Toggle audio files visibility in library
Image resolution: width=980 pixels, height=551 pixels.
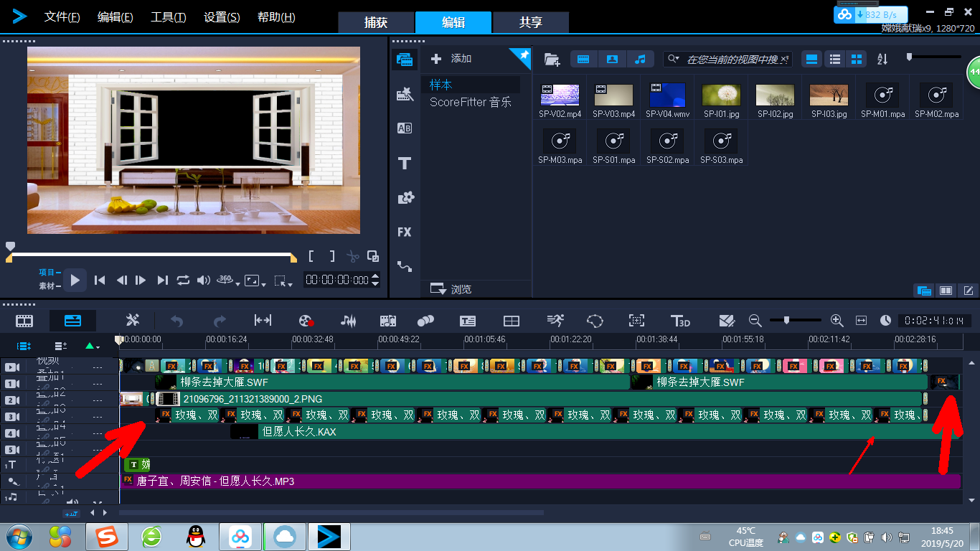click(641, 60)
